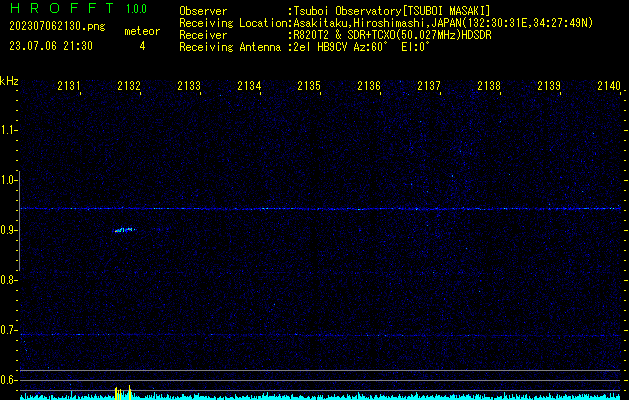Viewport: 629px width, 400px height.
Task: Select the 2131 time marker
Action: coord(69,87)
